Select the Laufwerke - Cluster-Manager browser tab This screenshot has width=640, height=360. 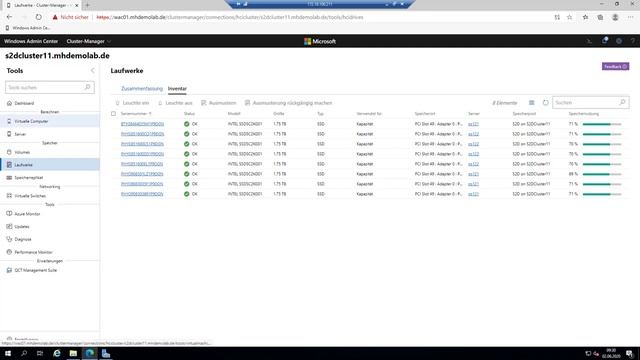pyautogui.click(x=41, y=5)
